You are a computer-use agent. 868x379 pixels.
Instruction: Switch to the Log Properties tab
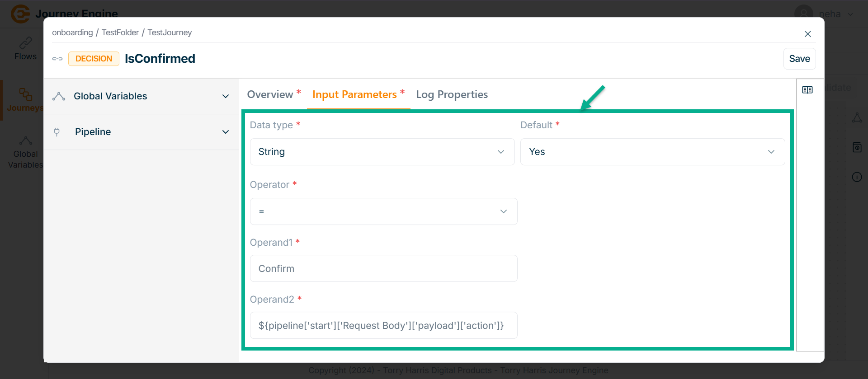tap(452, 94)
